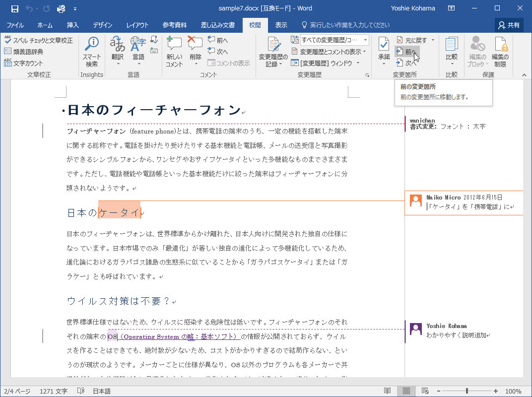The width and height of the screenshot is (532, 397).
Task: Expand the 元に戻す dropdown arrow
Action: [433, 40]
